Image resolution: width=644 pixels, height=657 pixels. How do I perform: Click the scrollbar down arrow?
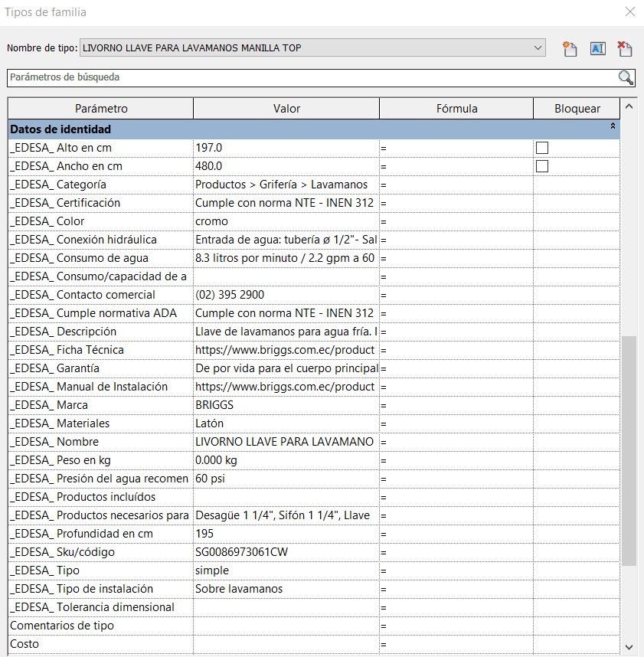click(629, 647)
